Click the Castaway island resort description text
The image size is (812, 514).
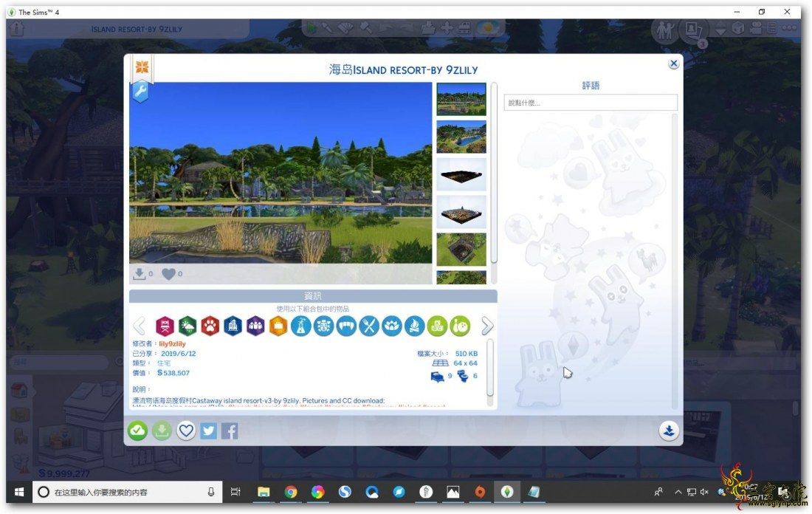pos(258,400)
